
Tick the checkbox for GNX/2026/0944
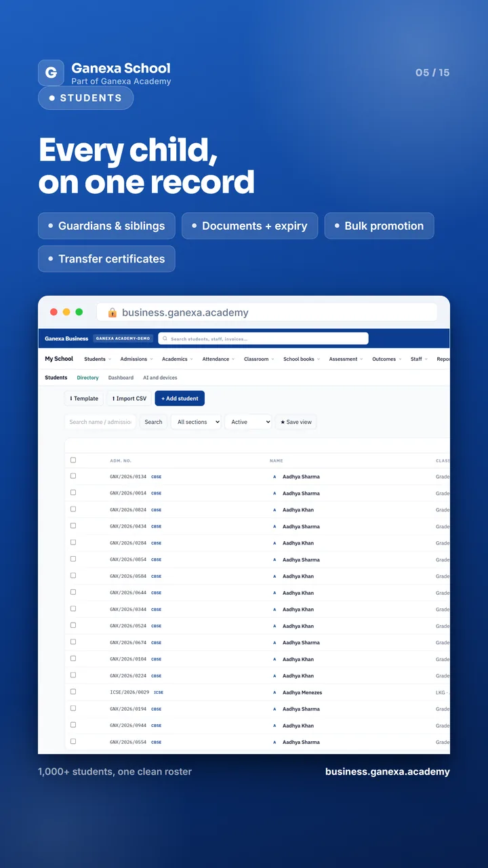pos(73,725)
